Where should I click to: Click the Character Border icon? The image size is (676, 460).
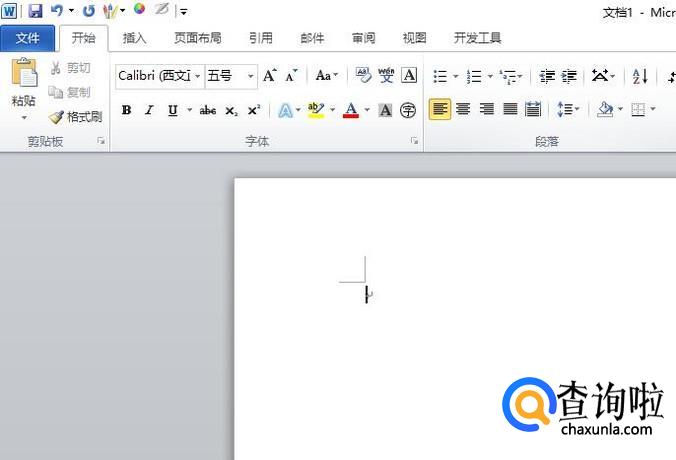409,75
